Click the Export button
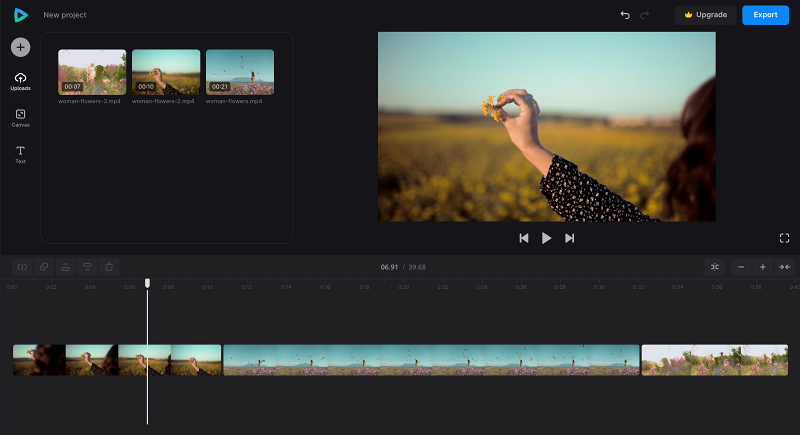The width and height of the screenshot is (800, 435). (765, 15)
